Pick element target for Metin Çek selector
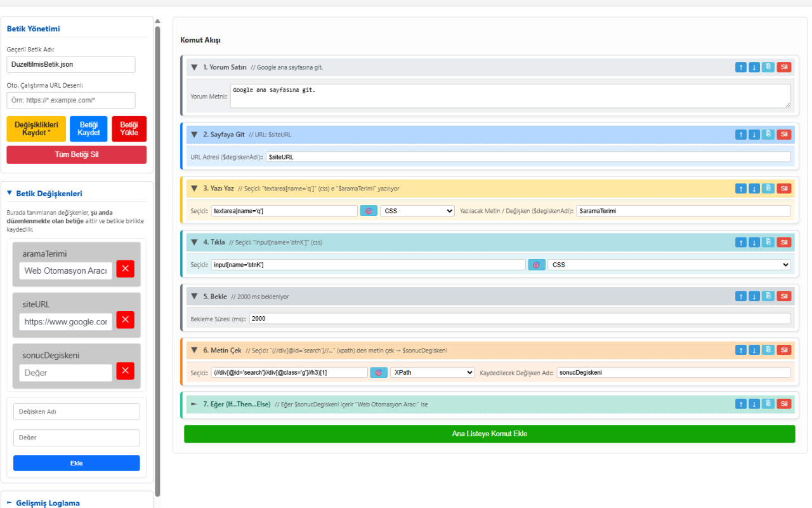Viewport: 812px width, 508px height. (379, 373)
